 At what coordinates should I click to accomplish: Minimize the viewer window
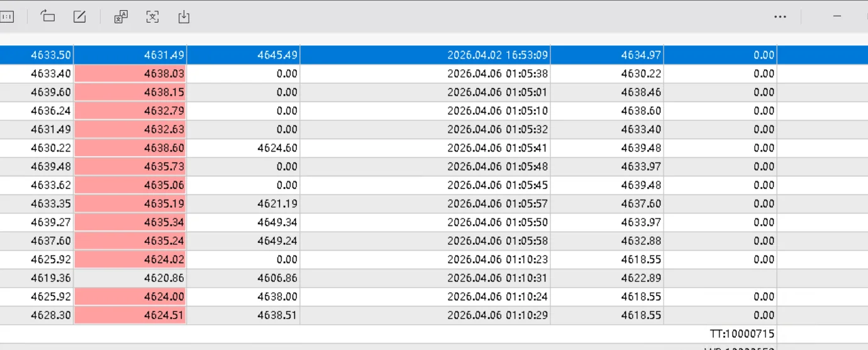click(x=837, y=17)
